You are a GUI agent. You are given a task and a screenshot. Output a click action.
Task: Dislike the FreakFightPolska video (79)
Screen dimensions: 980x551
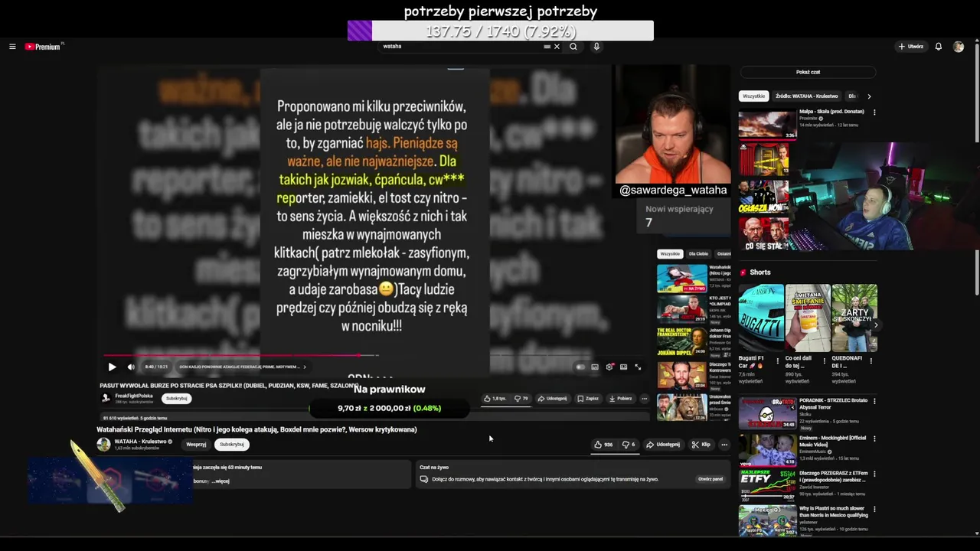[x=521, y=398]
